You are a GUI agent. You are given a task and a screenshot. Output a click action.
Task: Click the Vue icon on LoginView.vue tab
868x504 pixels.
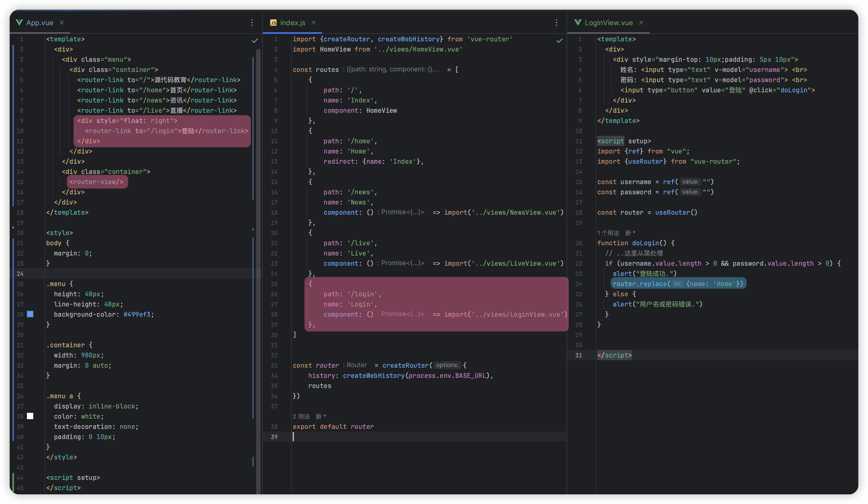click(x=578, y=23)
